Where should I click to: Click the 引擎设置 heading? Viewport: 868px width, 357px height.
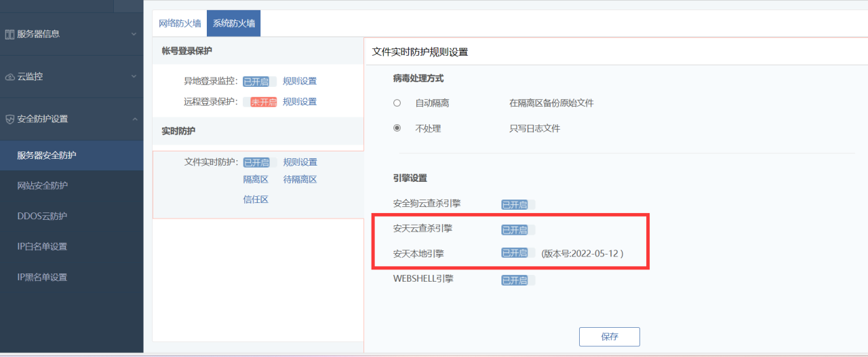(410, 178)
